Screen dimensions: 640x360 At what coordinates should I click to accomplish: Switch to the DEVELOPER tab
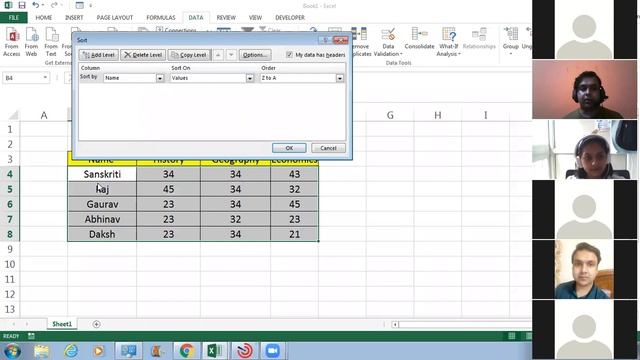click(290, 18)
